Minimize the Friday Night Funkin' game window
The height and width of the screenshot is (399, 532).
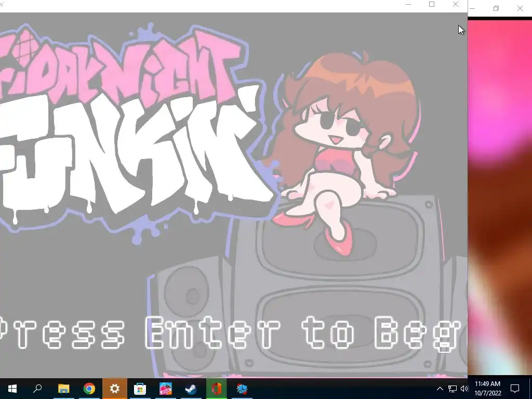(408, 4)
